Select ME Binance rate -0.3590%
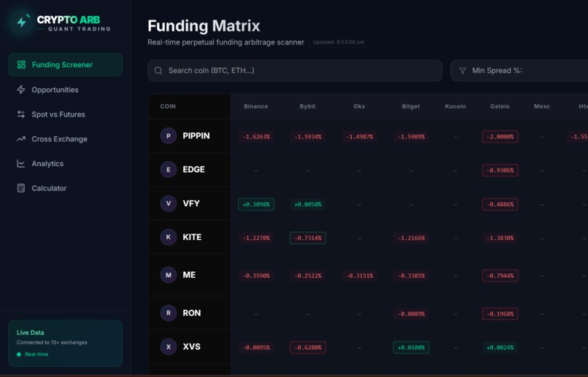Screen dimensions: 588x377 256,276
